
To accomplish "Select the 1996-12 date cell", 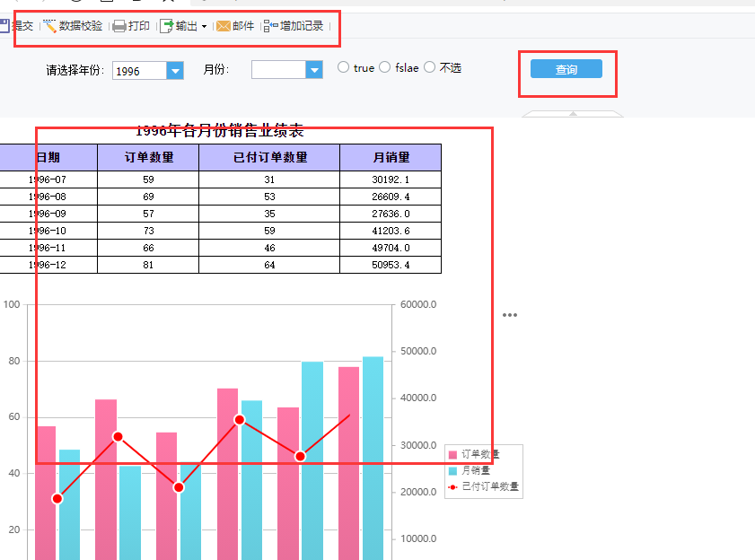I will click(x=48, y=265).
